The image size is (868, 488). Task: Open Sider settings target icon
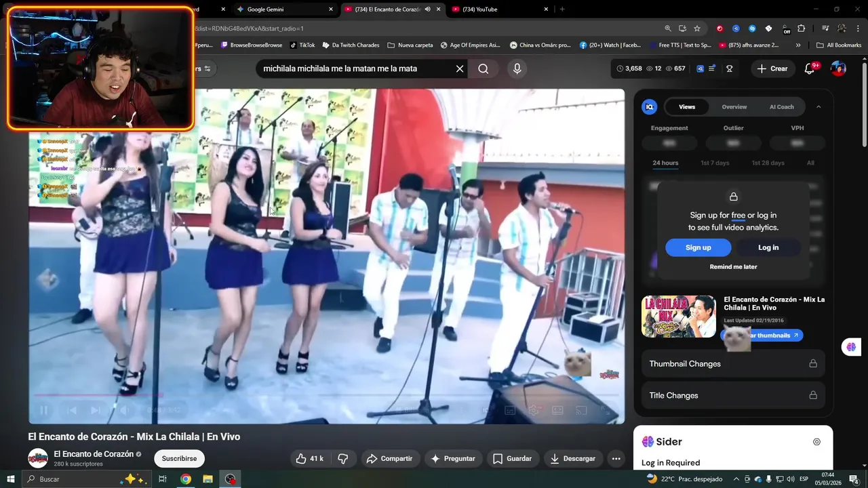(816, 442)
